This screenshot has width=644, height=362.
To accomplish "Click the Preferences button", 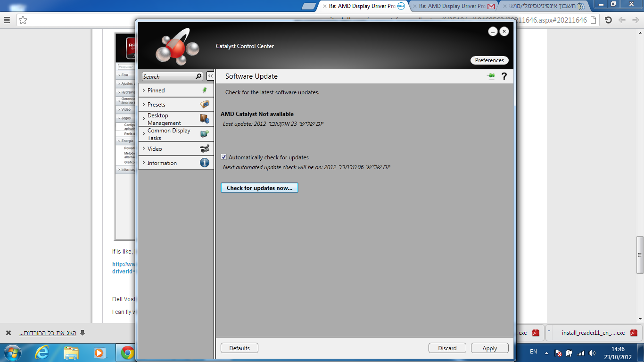I will 489,60.
